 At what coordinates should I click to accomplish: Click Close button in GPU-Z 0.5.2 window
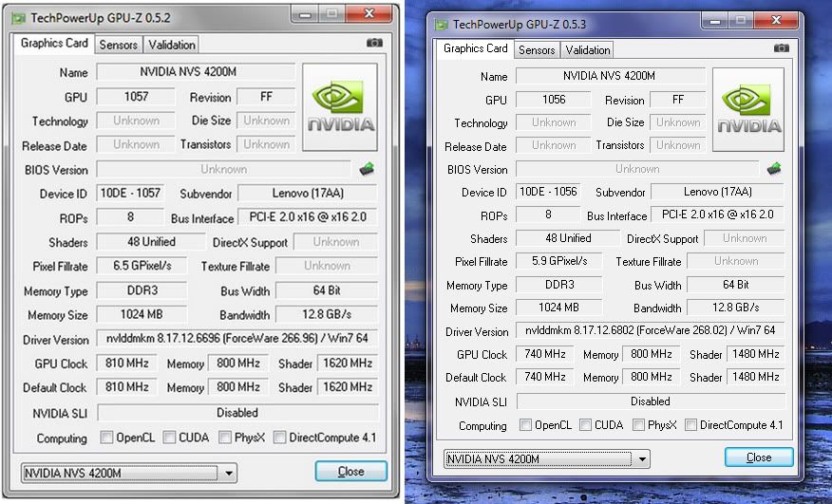(350, 471)
